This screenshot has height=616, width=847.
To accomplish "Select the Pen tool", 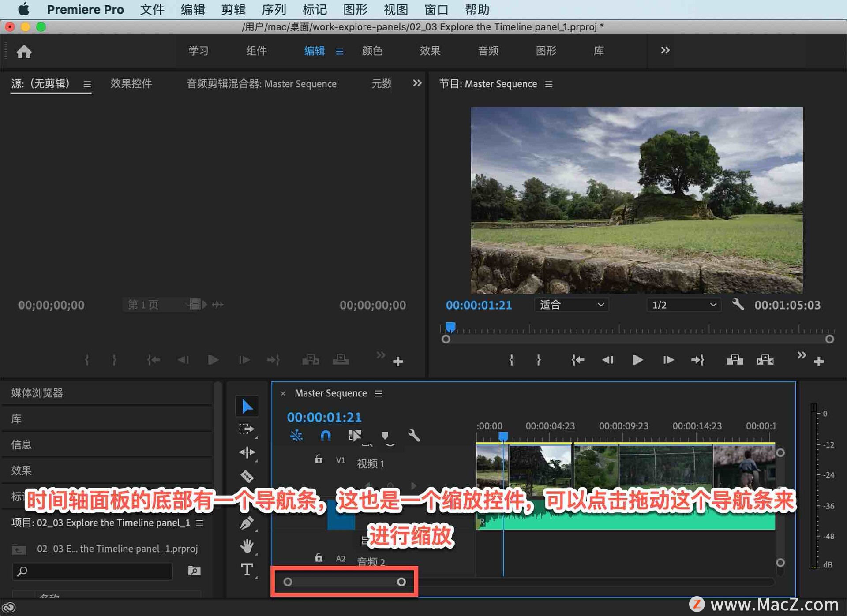I will (x=247, y=523).
